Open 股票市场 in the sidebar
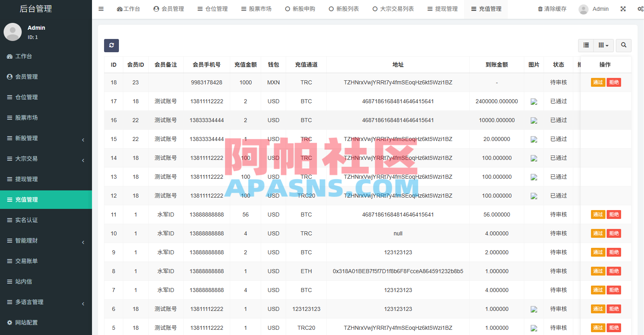The image size is (644, 335). tap(46, 118)
